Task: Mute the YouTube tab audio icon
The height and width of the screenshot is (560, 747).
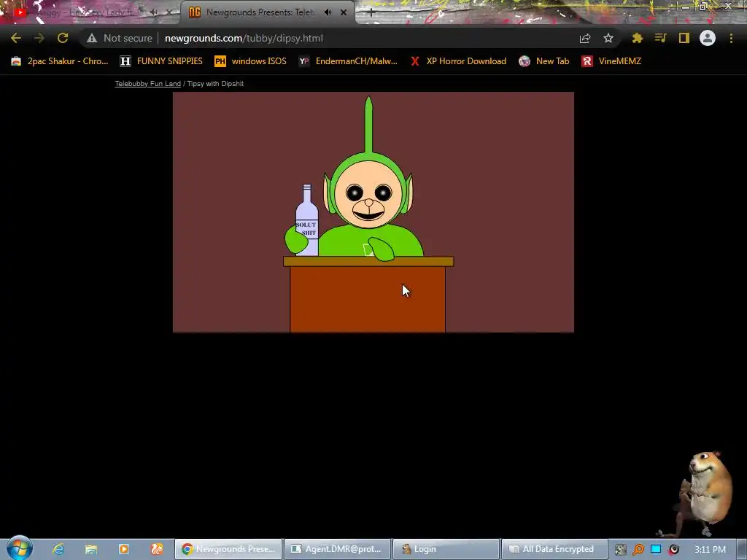Action: click(x=154, y=12)
